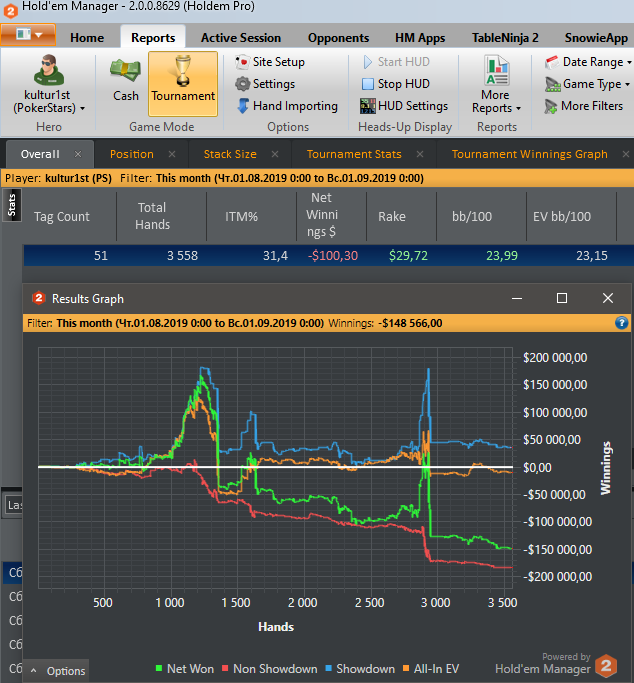Click the Results Graph window logo icon
The width and height of the screenshot is (634, 683).
coord(39,298)
